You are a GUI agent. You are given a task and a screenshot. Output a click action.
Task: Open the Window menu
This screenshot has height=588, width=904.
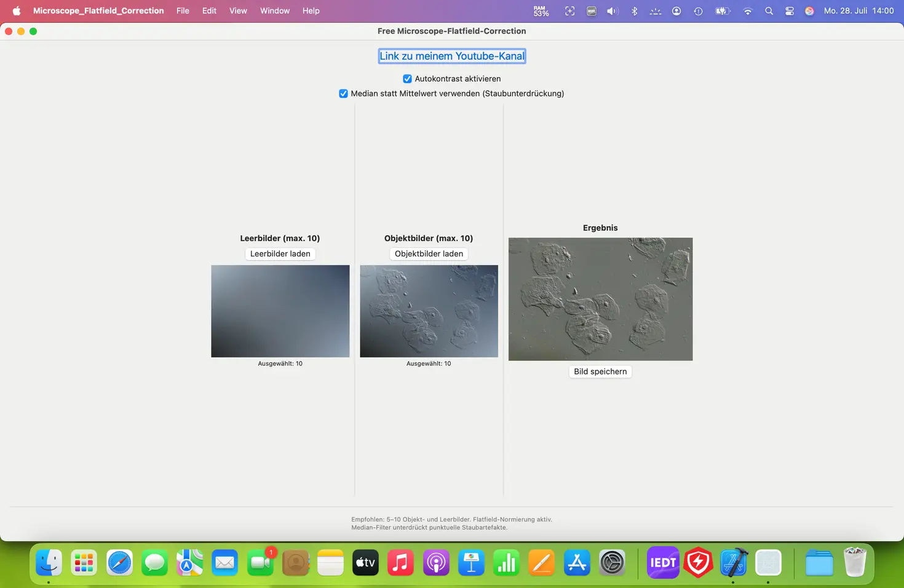274,10
